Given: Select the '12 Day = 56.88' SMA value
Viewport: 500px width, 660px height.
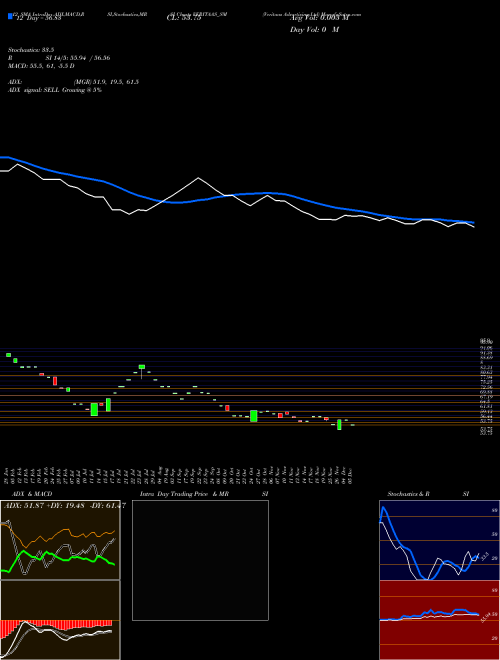Looking at the screenshot, I should [x=38, y=18].
